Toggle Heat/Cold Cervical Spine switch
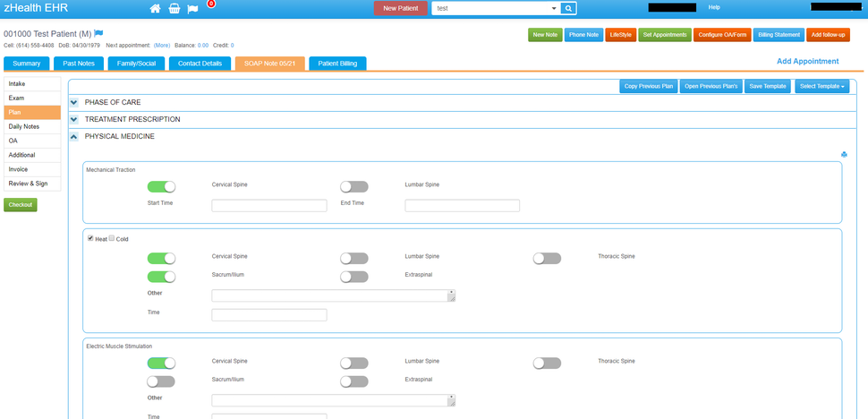The image size is (868, 419). coord(161,259)
